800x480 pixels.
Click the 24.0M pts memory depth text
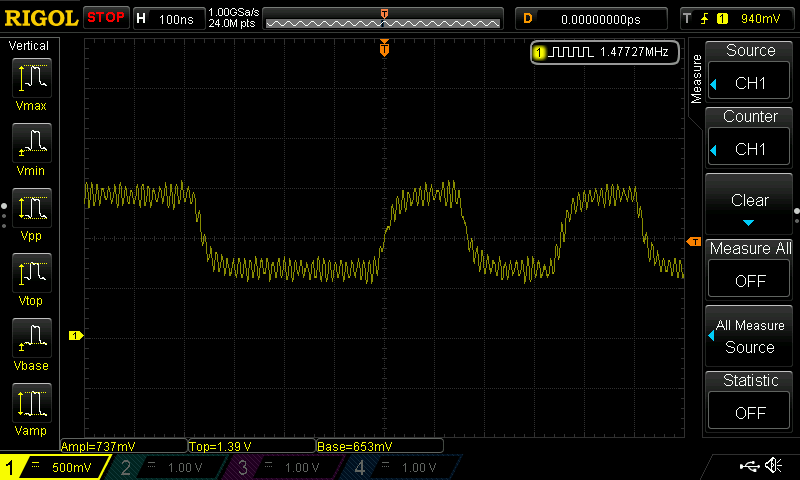pos(232,24)
